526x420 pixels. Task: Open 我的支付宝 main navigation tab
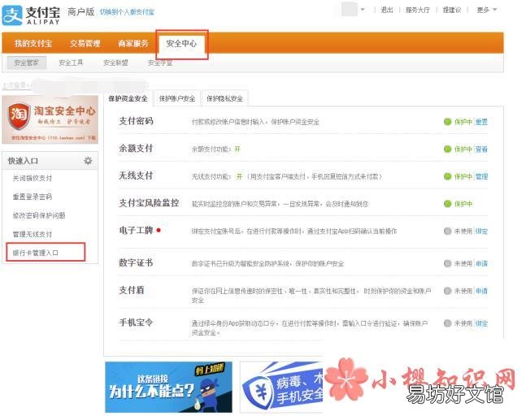[33, 43]
